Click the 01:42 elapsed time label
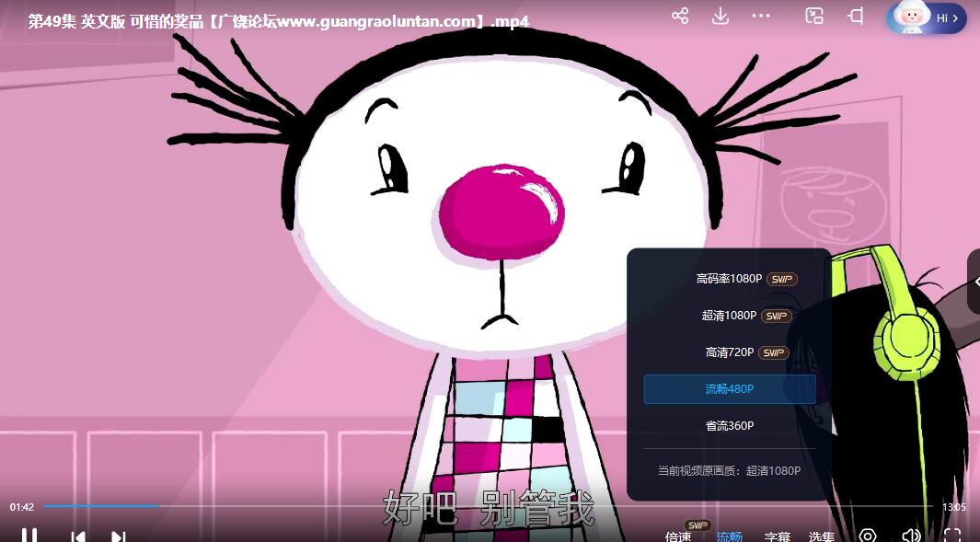Viewport: 980px width, 542px height. [x=22, y=507]
